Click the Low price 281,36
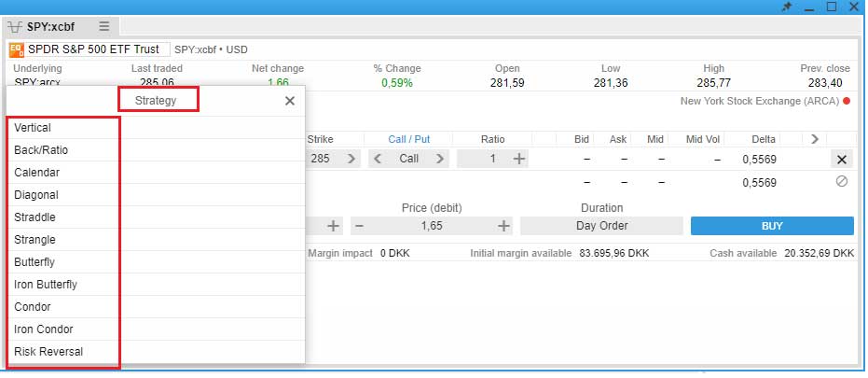Screen dimensions: 868x378 (x=612, y=83)
